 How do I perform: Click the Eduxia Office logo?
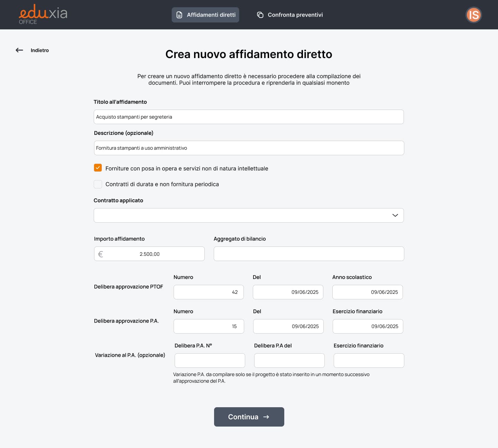[x=43, y=15]
